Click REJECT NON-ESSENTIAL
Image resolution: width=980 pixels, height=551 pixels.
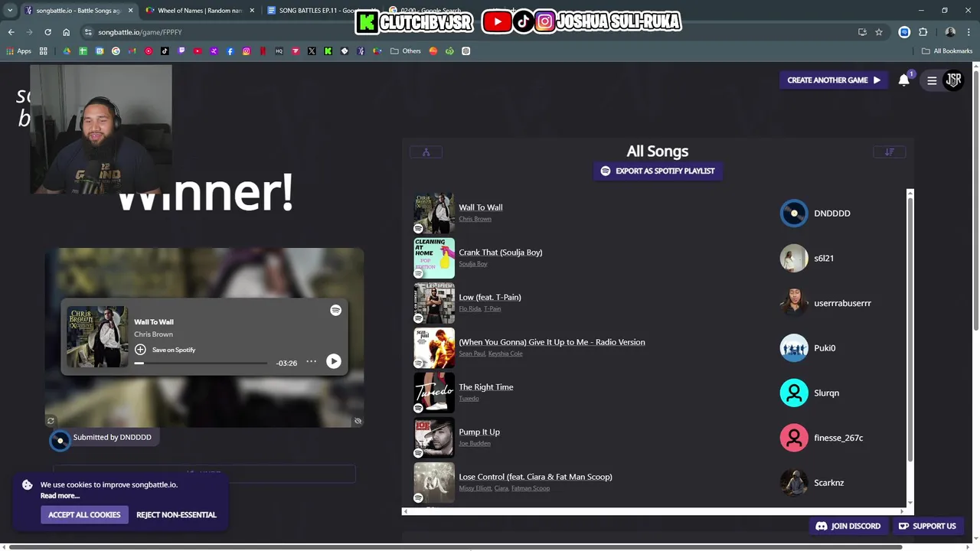[x=176, y=515]
